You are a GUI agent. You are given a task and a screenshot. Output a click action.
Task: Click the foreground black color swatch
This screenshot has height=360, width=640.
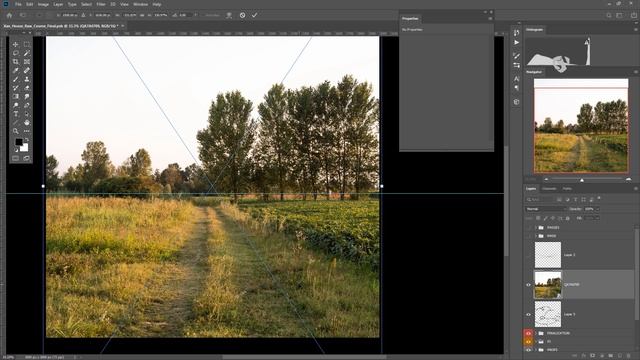point(19,142)
